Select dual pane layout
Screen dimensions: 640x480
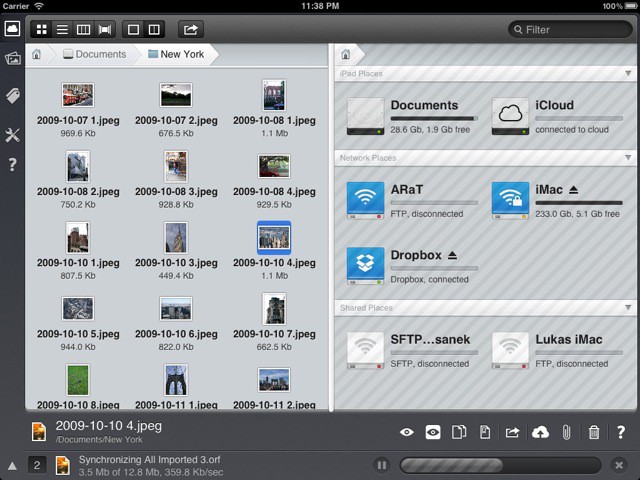click(154, 29)
